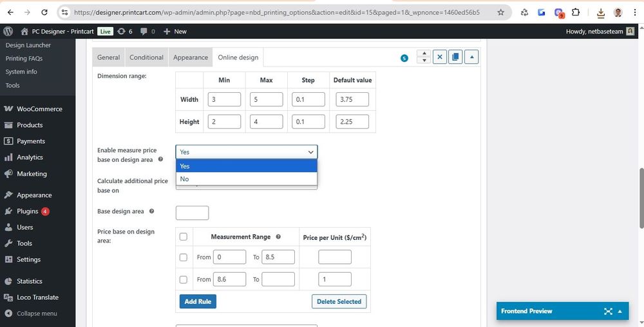This screenshot has height=327, width=644.
Task: Check the box for the 8.6 range rule
Action: (x=184, y=279)
